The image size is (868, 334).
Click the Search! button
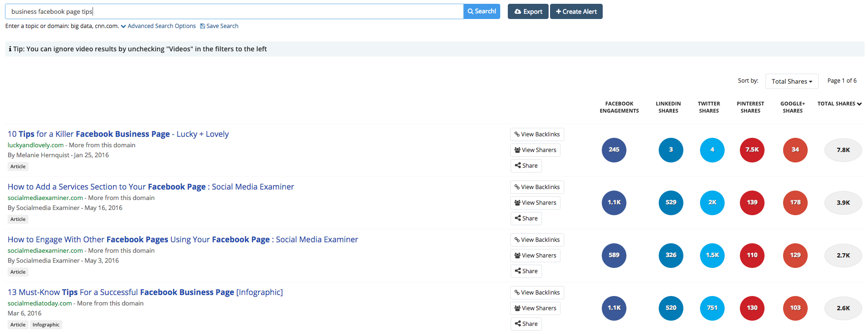coord(482,11)
